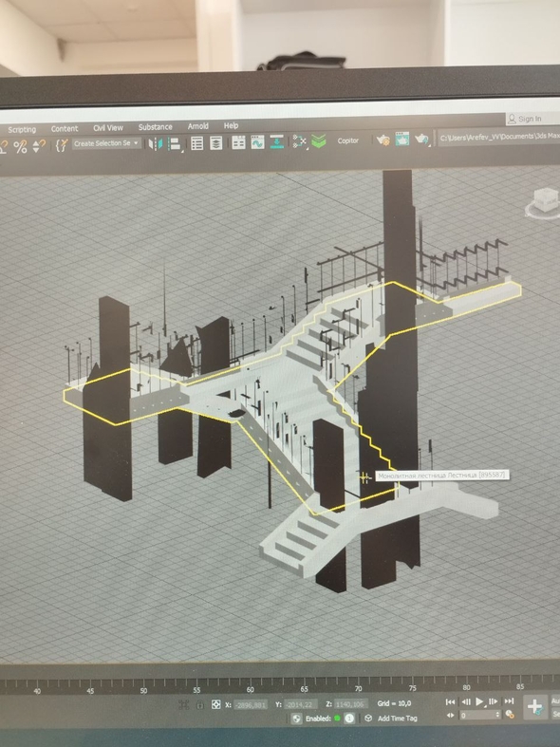Open Manage Selection Sets curly-brace icon
The height and width of the screenshot is (747, 560).
click(62, 145)
